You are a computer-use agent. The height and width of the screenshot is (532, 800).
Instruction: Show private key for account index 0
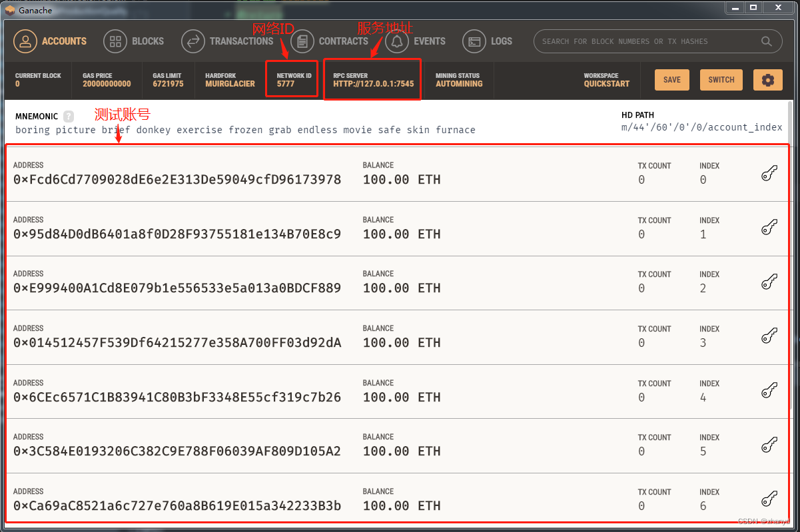[769, 174]
